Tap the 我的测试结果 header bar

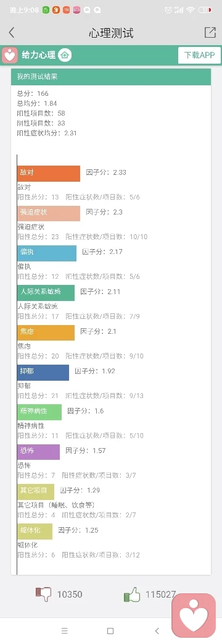pyautogui.click(x=111, y=77)
